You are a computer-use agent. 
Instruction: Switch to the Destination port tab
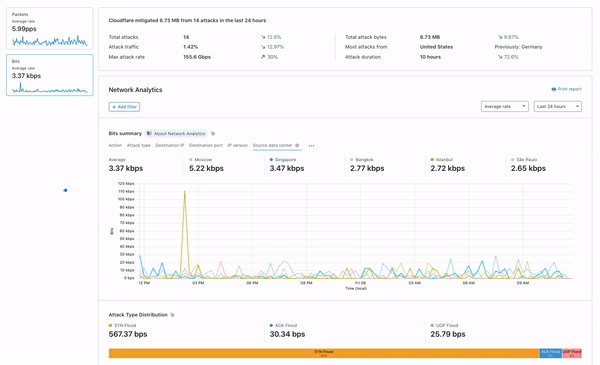205,145
